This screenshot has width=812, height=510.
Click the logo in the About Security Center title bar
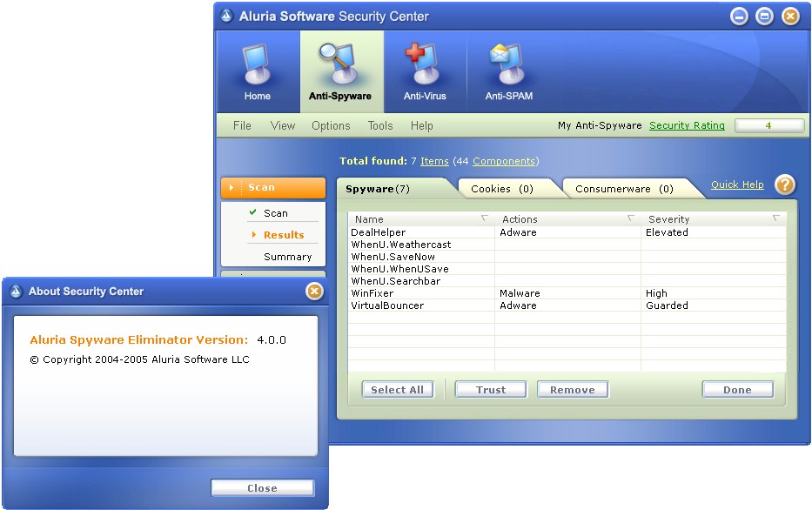coord(16,292)
